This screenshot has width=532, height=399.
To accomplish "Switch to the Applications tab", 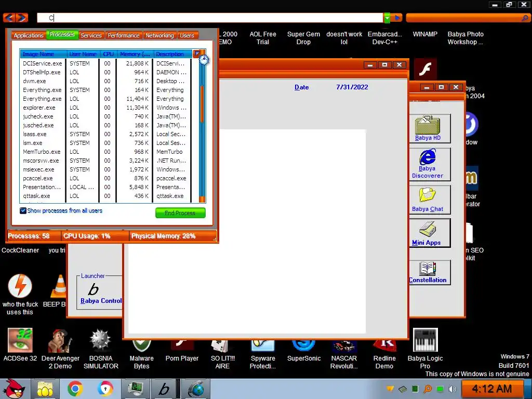I will (x=29, y=35).
